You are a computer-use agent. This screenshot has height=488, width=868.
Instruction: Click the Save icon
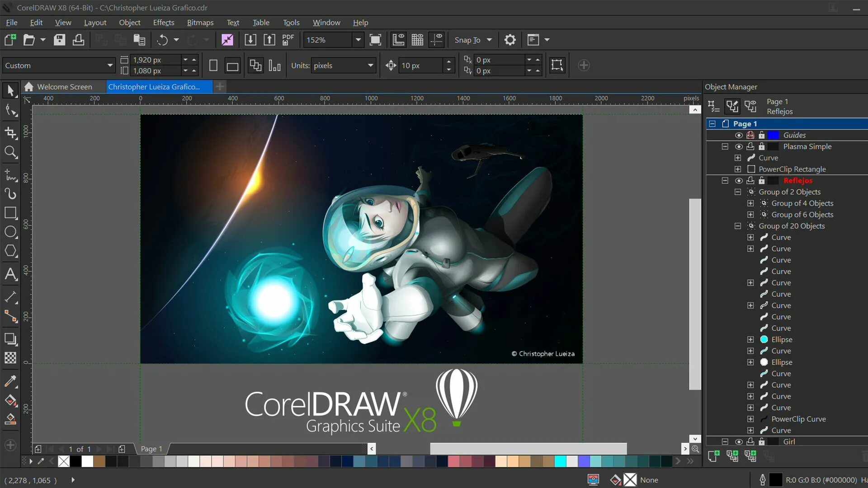[59, 40]
